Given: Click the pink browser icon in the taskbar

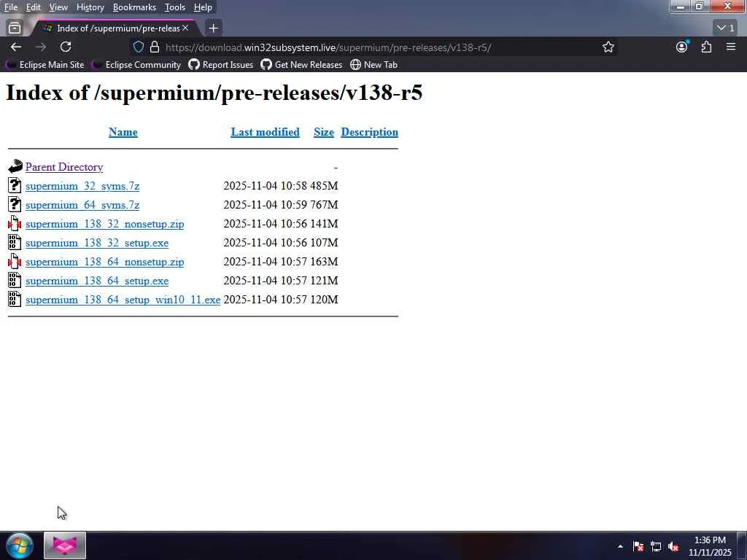Looking at the screenshot, I should pyautogui.click(x=65, y=545).
